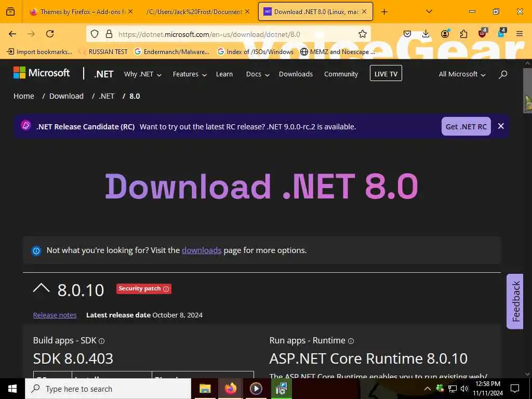Click the Get .NET RC button
The image size is (532, 399).
tap(466, 127)
